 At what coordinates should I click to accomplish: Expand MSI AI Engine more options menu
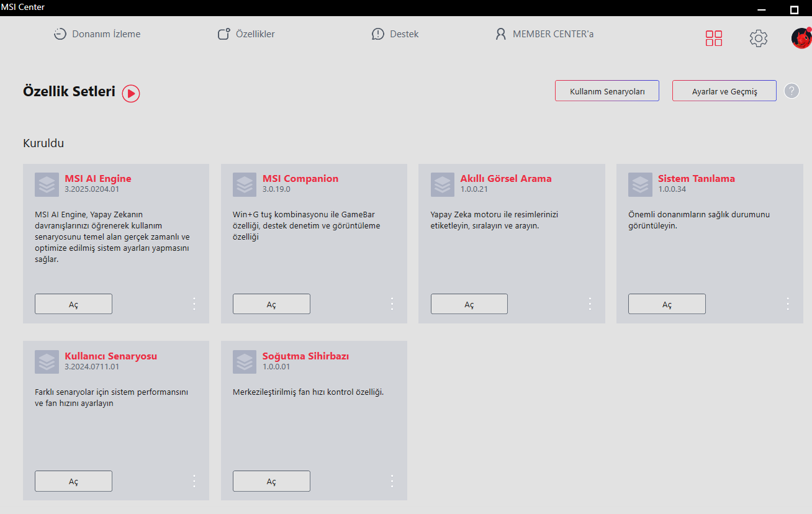click(194, 304)
